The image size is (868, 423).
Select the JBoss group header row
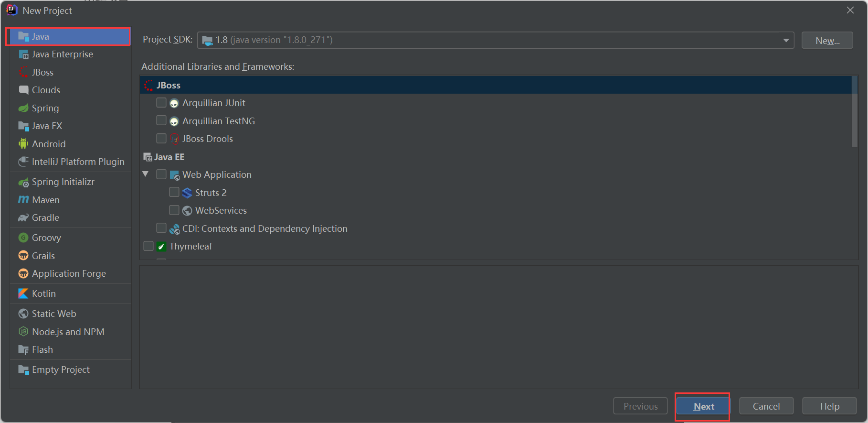pyautogui.click(x=496, y=85)
